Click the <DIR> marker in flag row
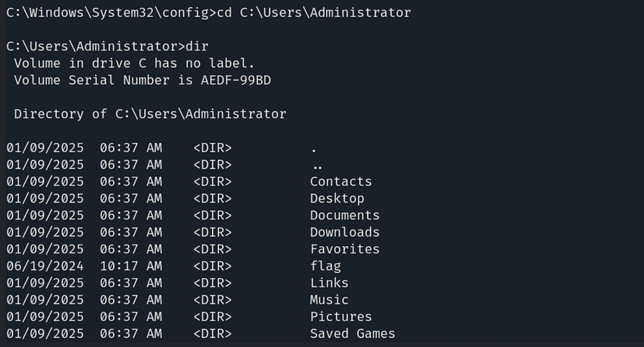644x347 pixels. pos(212,266)
